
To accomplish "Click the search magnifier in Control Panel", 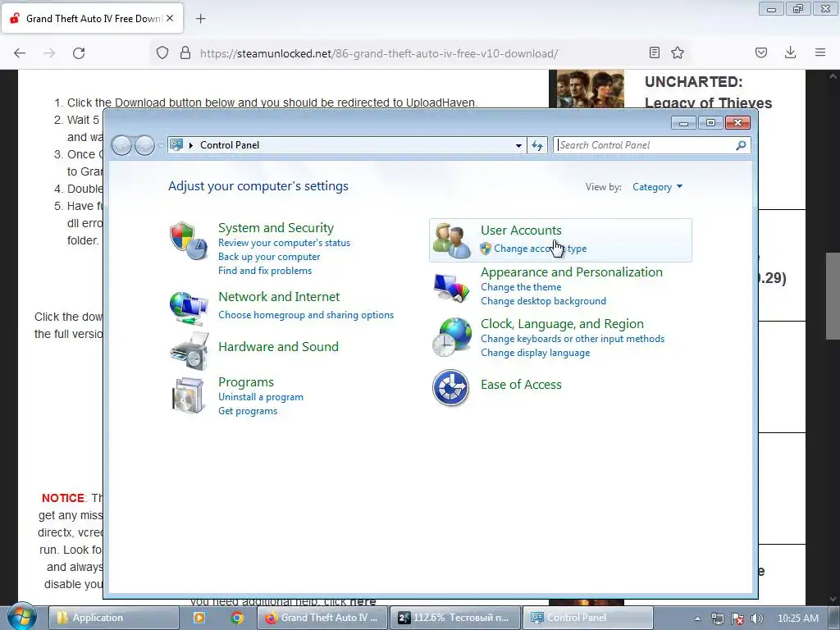I will 741,145.
